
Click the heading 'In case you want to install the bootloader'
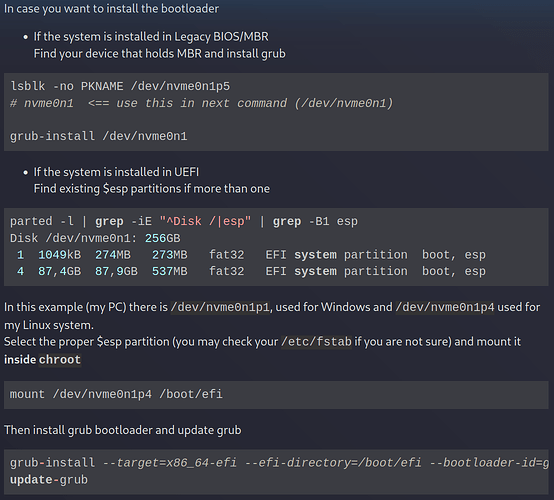point(111,8)
